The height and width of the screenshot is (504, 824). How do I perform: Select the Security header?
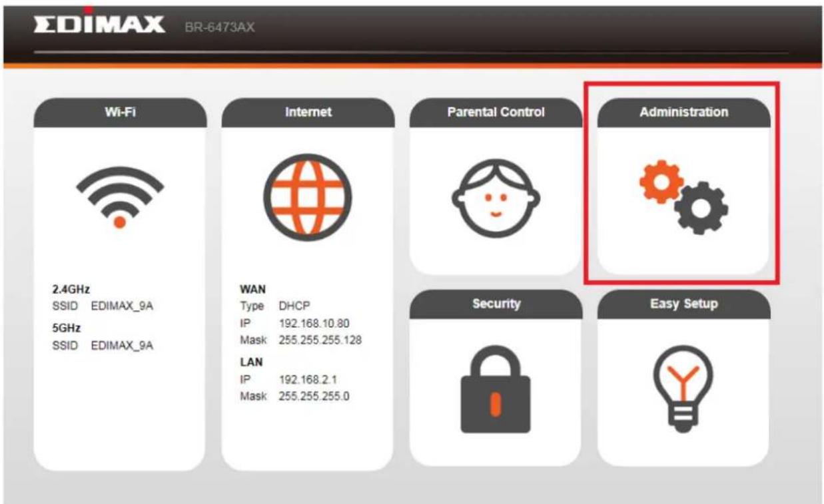496,304
